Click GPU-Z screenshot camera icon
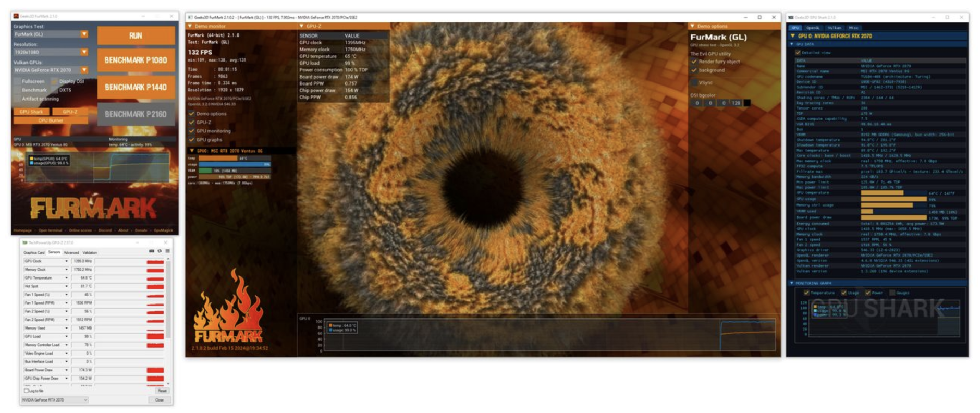 pos(152,251)
